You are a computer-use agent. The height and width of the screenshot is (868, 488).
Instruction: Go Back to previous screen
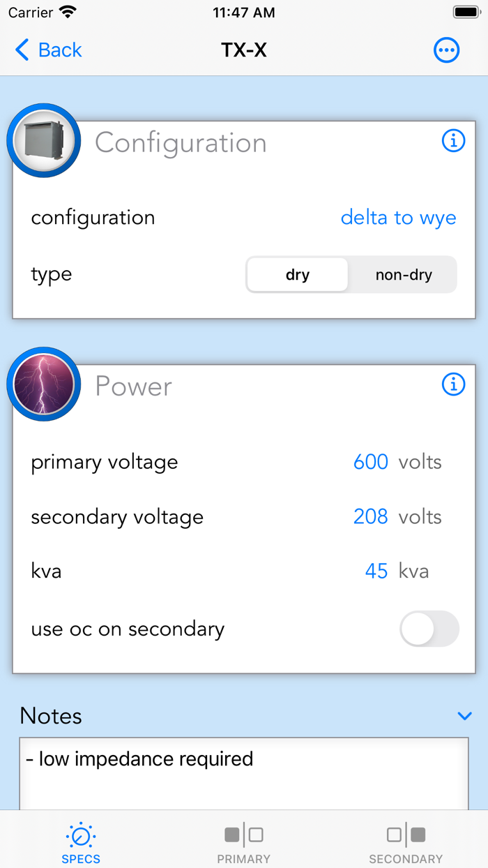49,50
